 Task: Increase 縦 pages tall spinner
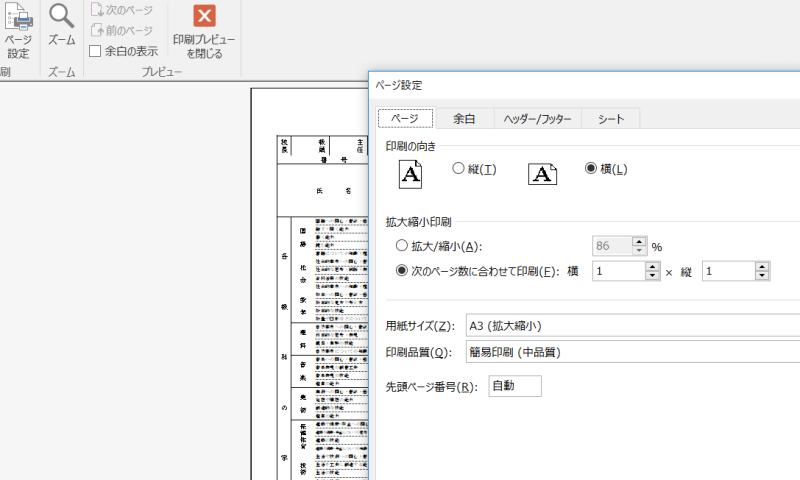click(x=762, y=266)
